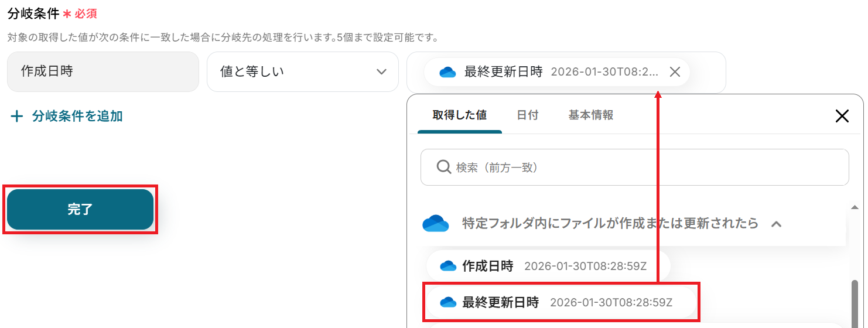This screenshot has width=868, height=328.
Task: Click the OneDrive icon beside the trigger title
Action: [435, 224]
